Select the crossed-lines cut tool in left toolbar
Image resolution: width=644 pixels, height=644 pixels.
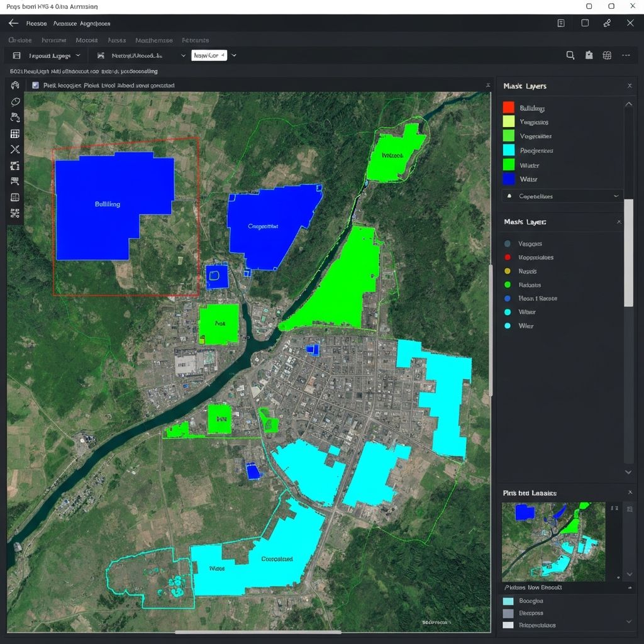pos(15,150)
